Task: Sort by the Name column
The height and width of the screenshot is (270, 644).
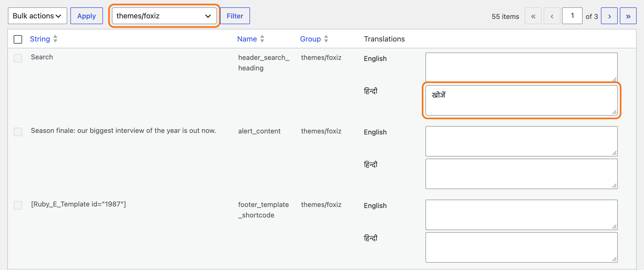Action: click(247, 39)
